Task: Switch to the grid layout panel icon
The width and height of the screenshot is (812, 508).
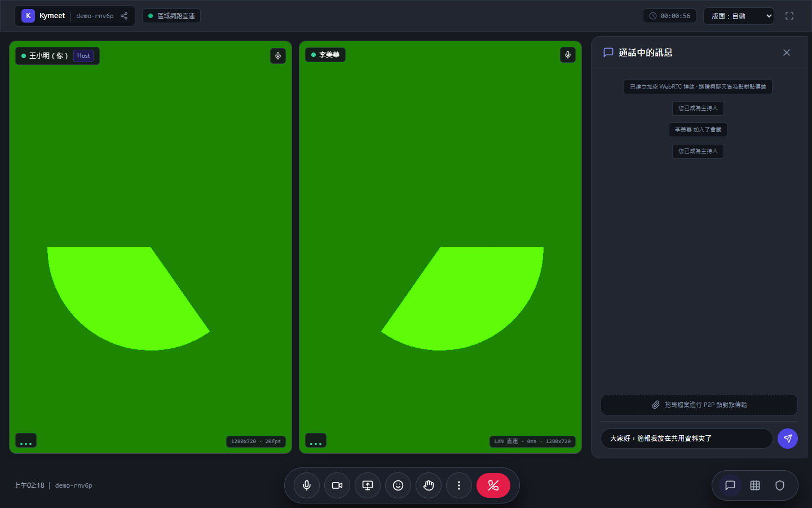Action: [x=755, y=485]
